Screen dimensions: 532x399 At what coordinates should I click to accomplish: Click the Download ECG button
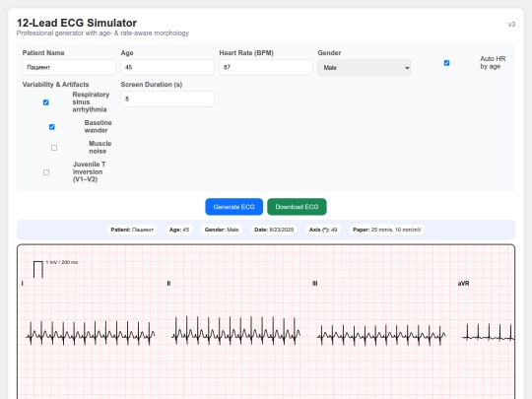point(297,207)
